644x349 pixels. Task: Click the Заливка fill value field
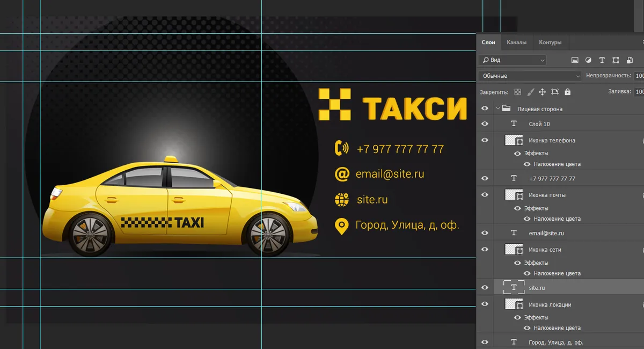639,92
